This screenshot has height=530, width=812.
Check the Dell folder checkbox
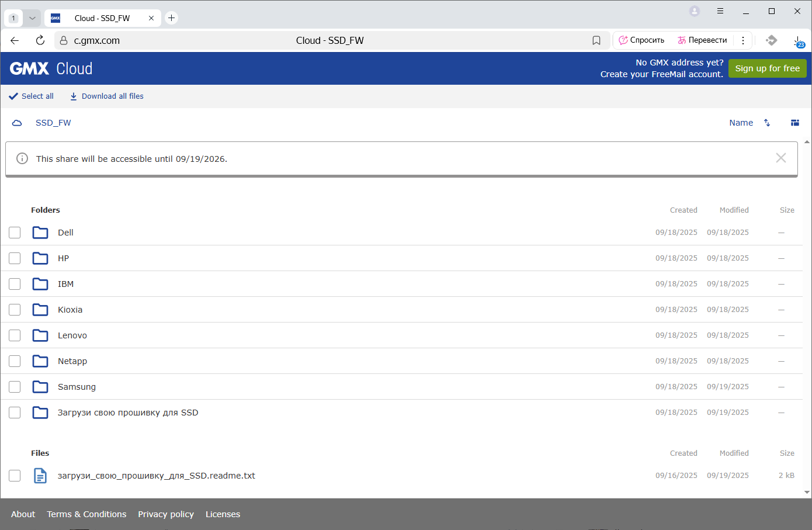click(x=15, y=233)
